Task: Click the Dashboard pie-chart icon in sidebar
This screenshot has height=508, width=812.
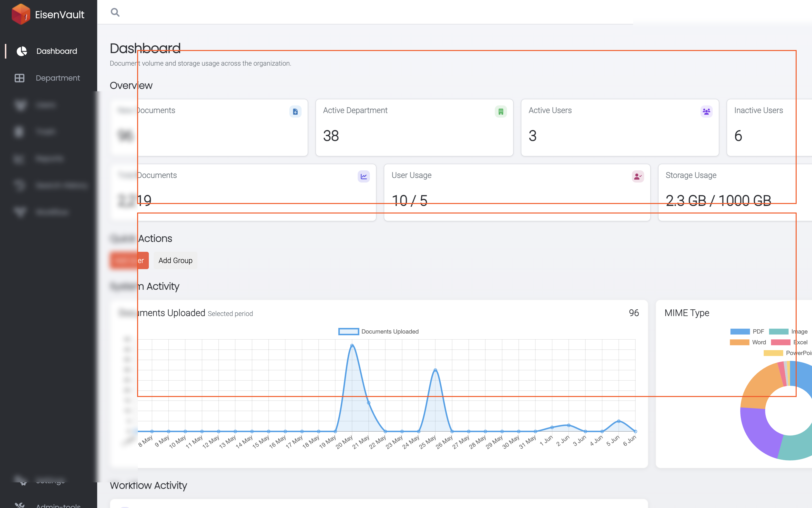Action: click(x=22, y=51)
